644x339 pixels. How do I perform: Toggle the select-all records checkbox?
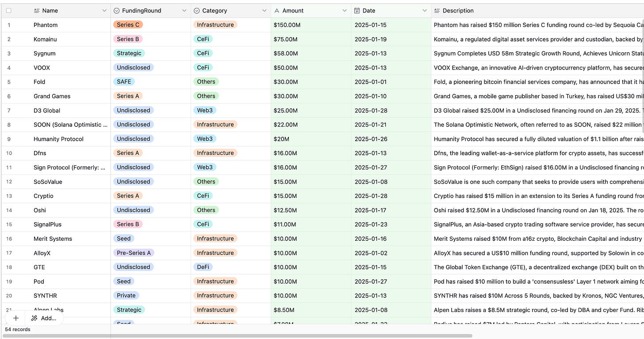[x=9, y=11]
